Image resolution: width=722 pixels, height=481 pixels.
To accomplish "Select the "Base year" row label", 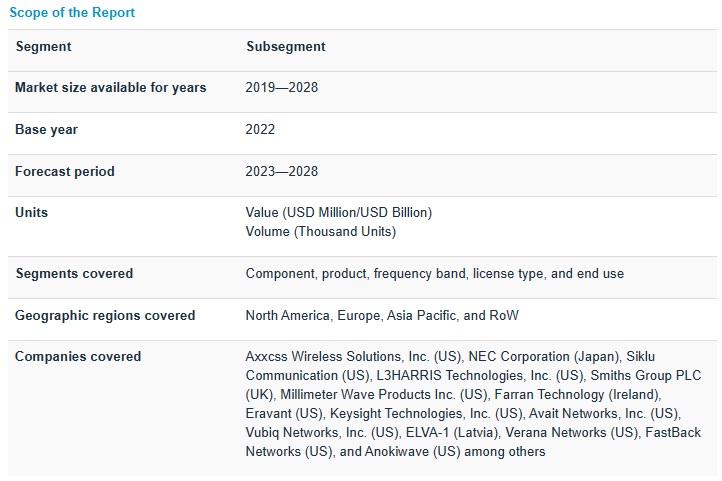I will (46, 130).
